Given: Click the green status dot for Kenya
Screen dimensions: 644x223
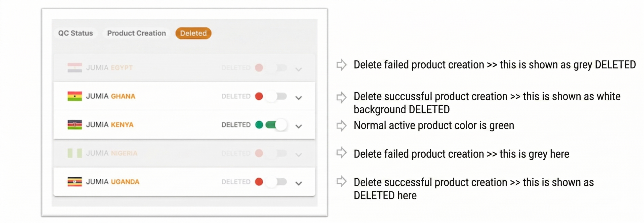Looking at the screenshot, I should (259, 124).
